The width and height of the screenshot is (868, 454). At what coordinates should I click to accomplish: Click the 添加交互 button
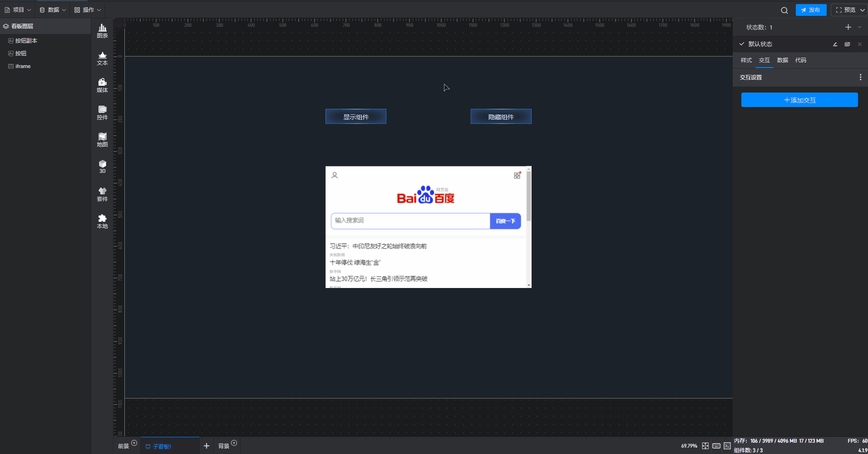(799, 100)
